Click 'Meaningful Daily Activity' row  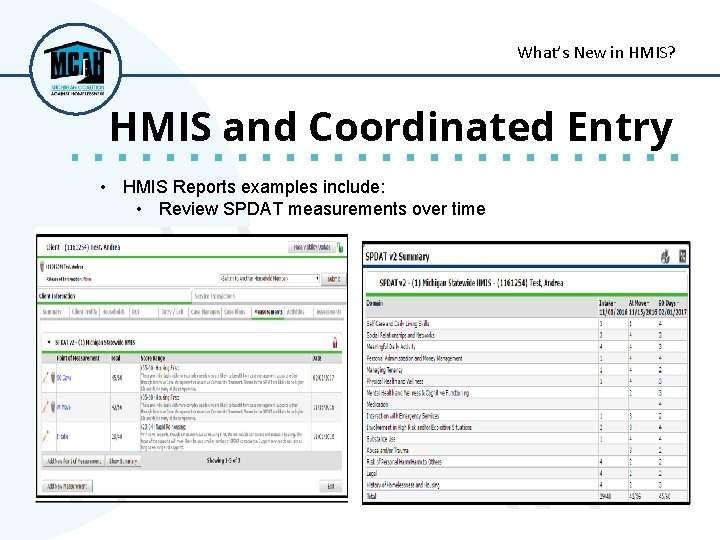pyautogui.click(x=527, y=346)
